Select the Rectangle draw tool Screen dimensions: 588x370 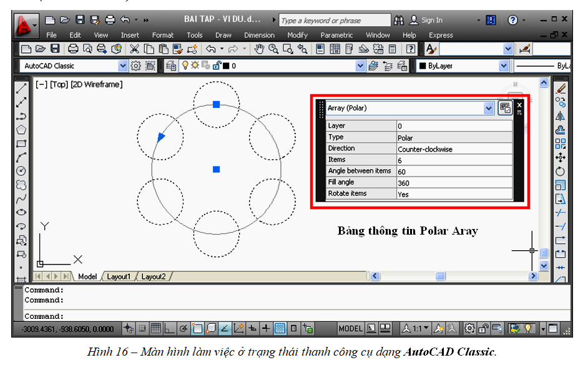[x=21, y=144]
